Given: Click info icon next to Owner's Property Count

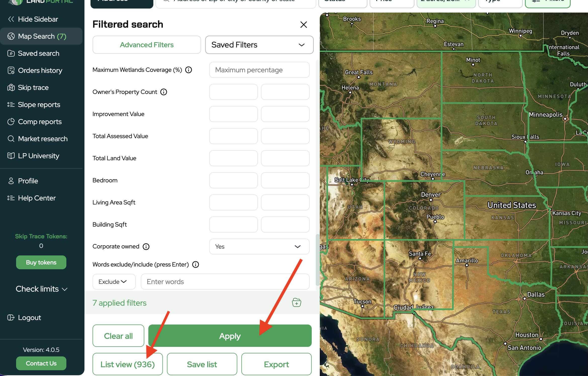Looking at the screenshot, I should coord(164,92).
